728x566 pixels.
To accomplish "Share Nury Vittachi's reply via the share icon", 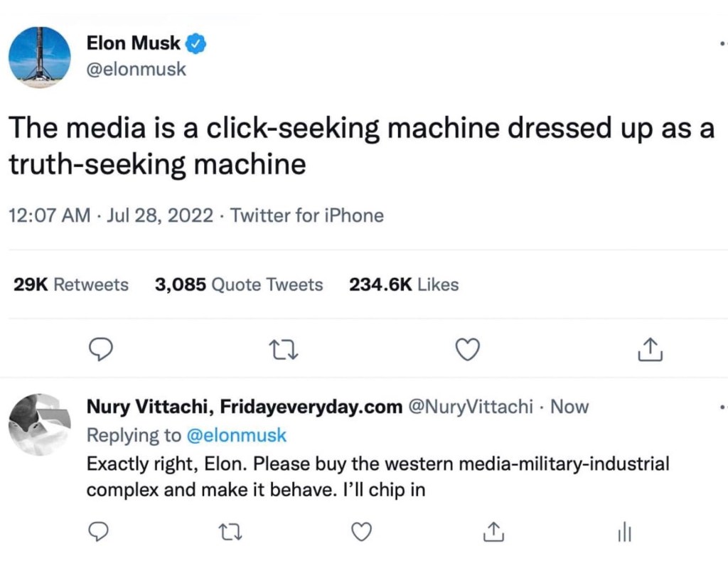I will (493, 531).
